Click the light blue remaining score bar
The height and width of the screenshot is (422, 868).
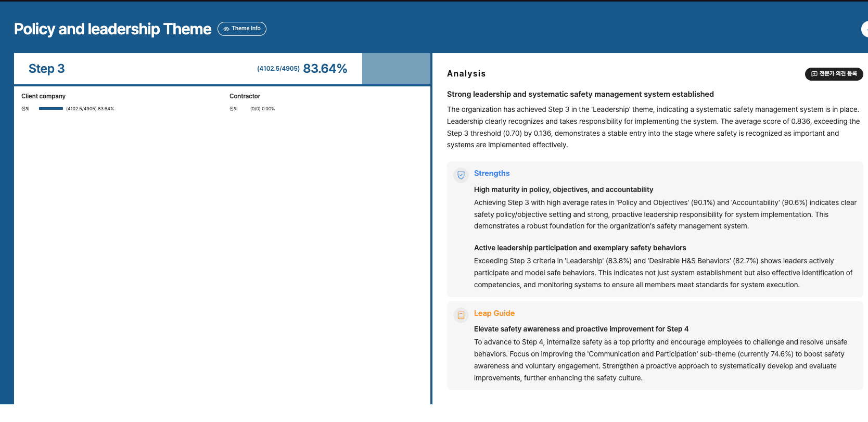[x=396, y=69]
